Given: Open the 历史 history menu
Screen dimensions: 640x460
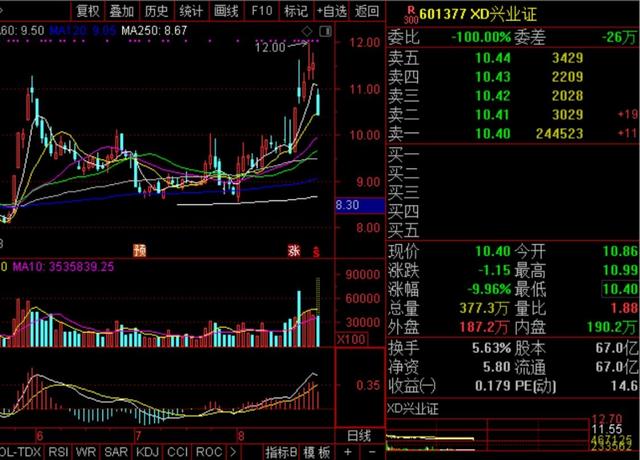Looking at the screenshot, I should point(156,11).
